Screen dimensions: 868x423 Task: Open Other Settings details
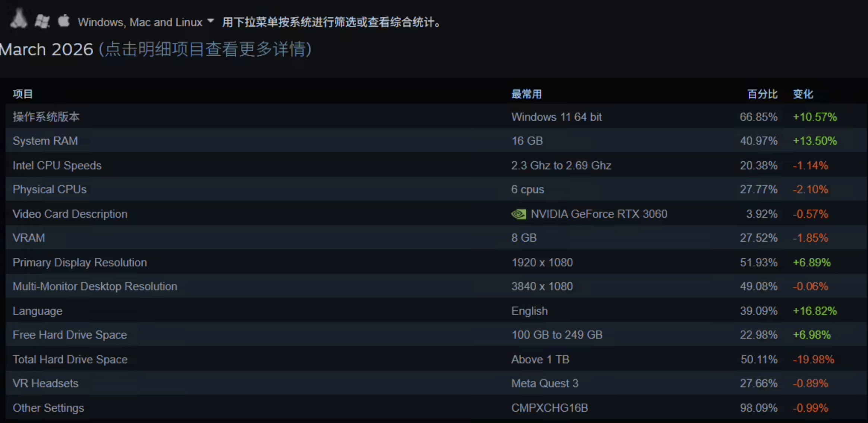coord(48,408)
